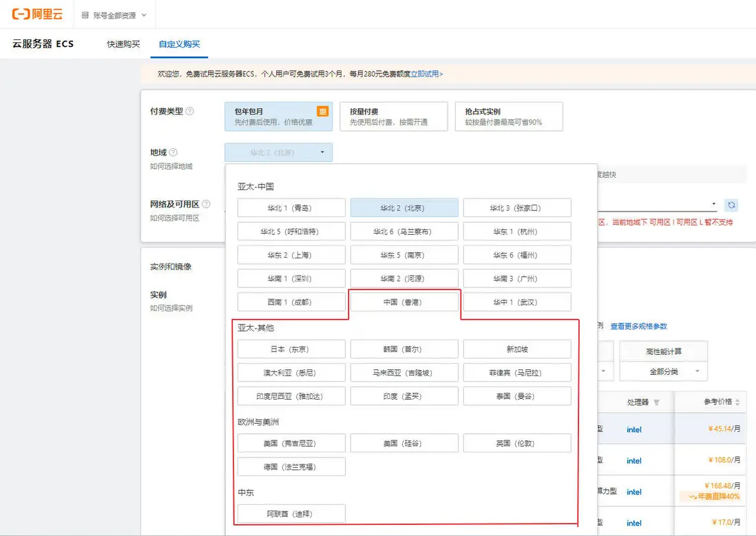Choose region 泰国 (曼谷)
The image size is (756, 536).
click(517, 397)
